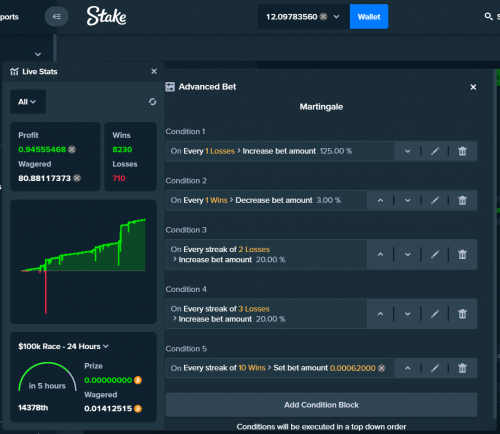Click race wagered 0.01412515 value
The height and width of the screenshot is (434, 500).
[108, 409]
